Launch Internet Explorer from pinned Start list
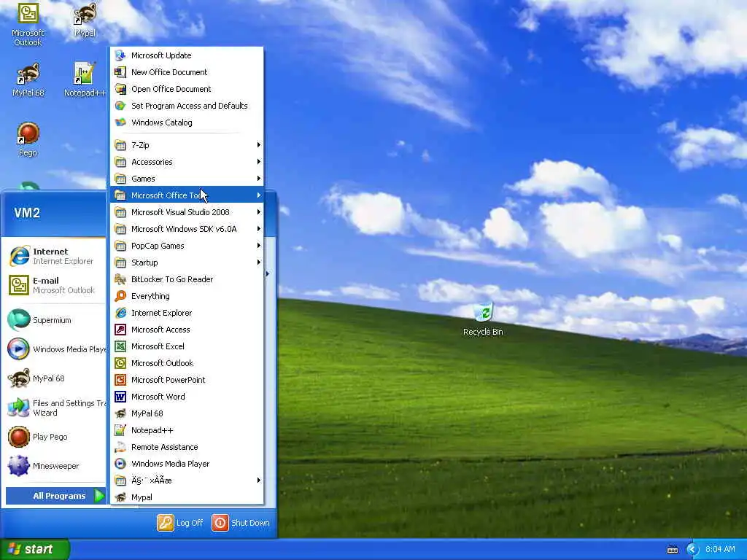The image size is (747, 560). point(56,256)
